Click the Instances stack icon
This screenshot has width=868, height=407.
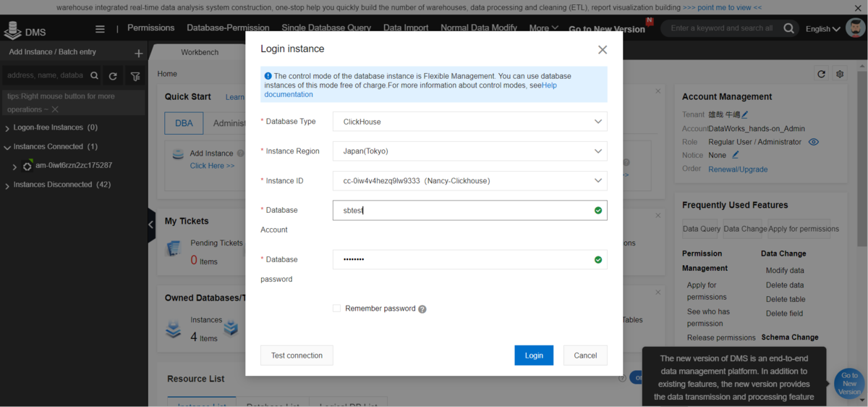click(174, 330)
